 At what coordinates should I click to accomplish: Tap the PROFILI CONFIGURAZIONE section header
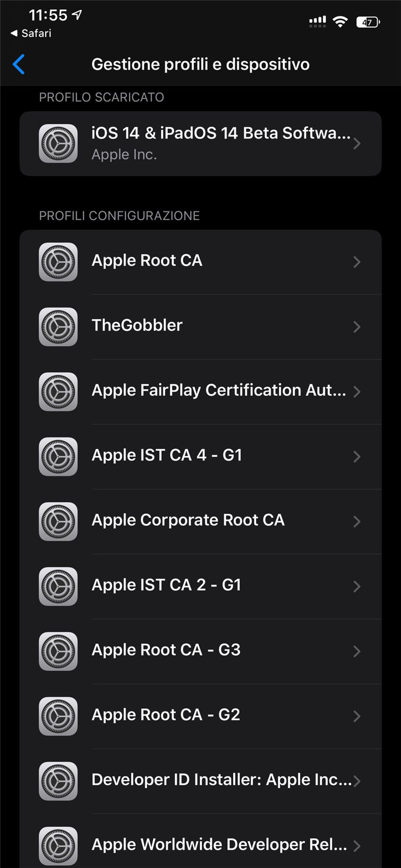pyautogui.click(x=119, y=216)
